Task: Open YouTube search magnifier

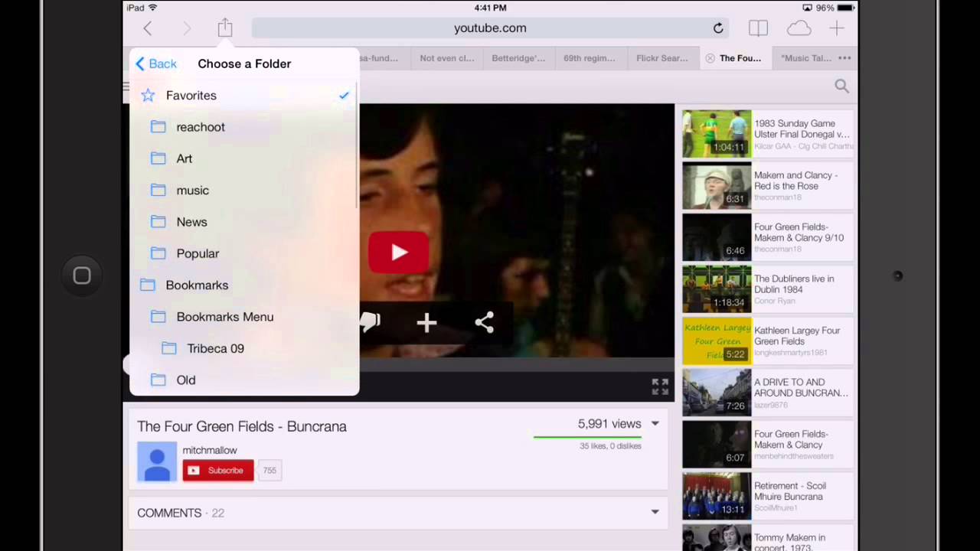Action: pyautogui.click(x=841, y=86)
